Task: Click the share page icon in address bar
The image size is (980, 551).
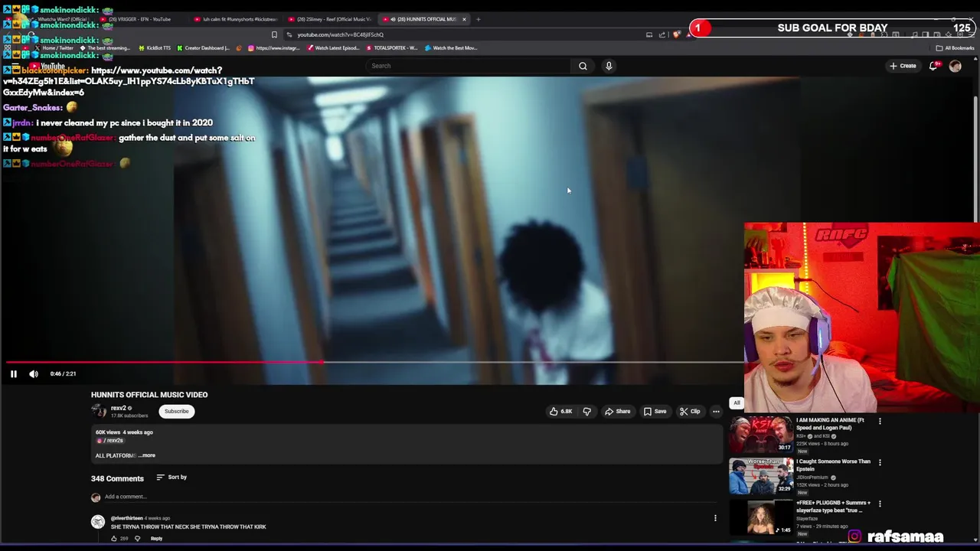Action: coord(662,34)
